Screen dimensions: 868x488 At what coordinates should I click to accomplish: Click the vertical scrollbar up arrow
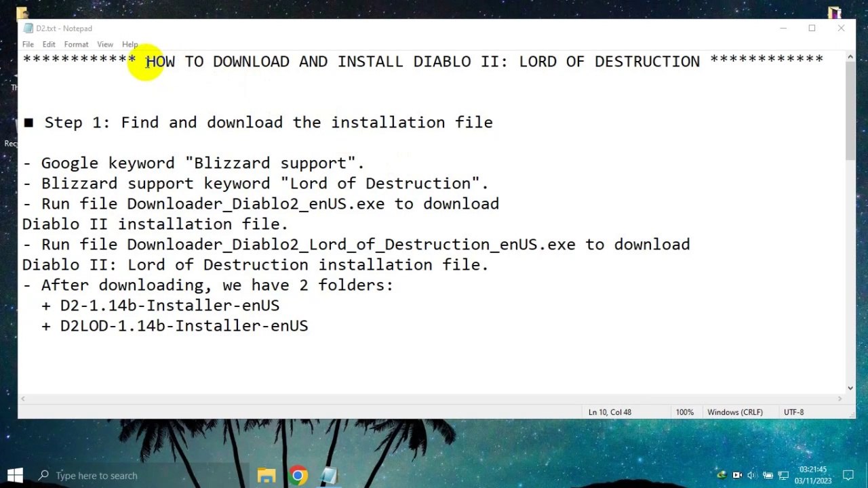[x=850, y=58]
